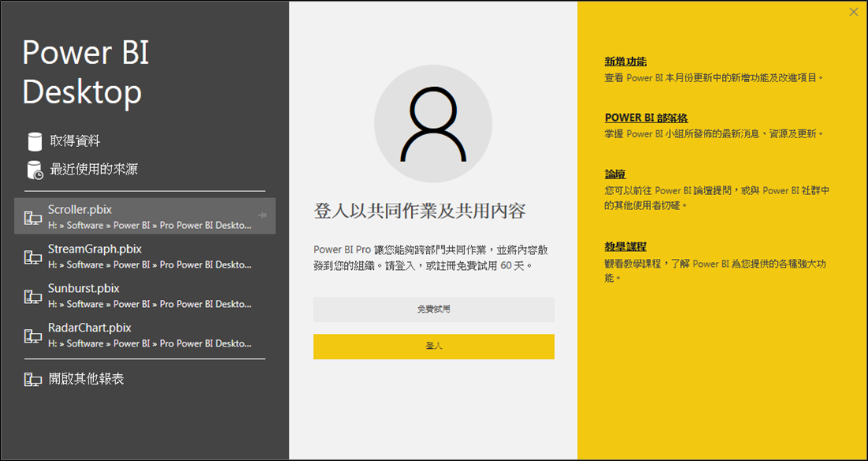Click the recent sources clock database icon
868x461 pixels.
pos(34,170)
